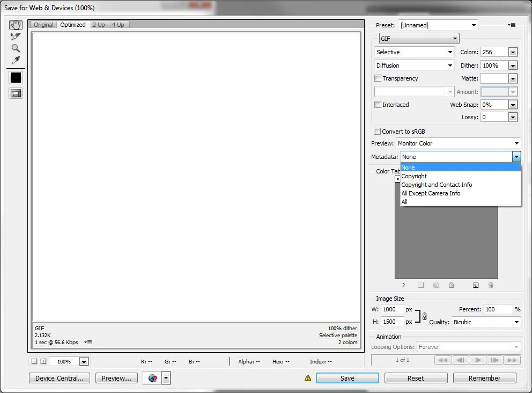Open zoom level dropdown arrow
The image size is (532, 393).
[84, 362]
